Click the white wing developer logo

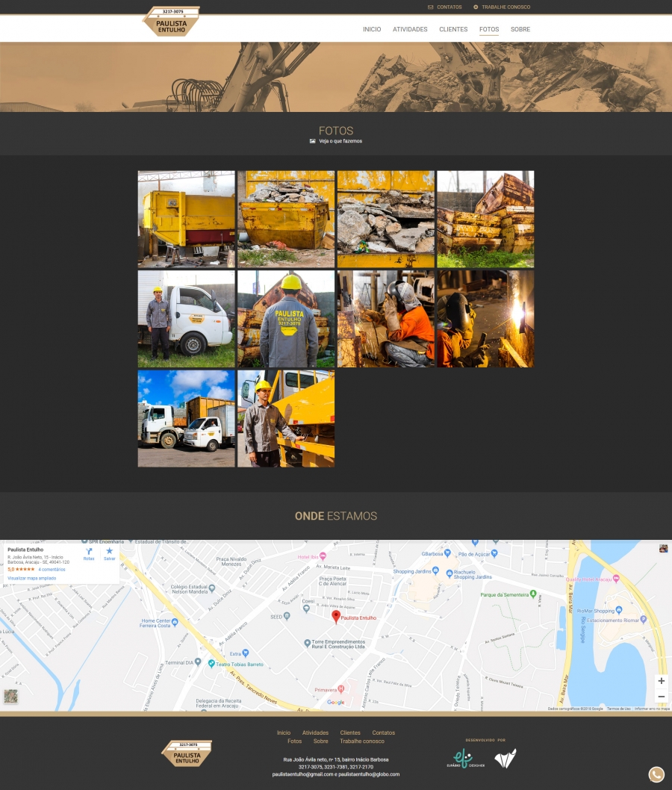coord(505,758)
